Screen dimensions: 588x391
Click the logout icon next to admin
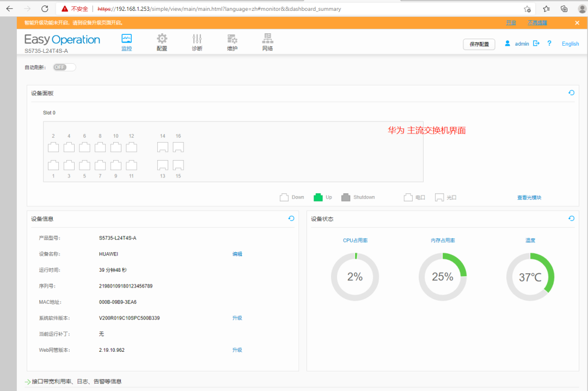[x=536, y=44]
